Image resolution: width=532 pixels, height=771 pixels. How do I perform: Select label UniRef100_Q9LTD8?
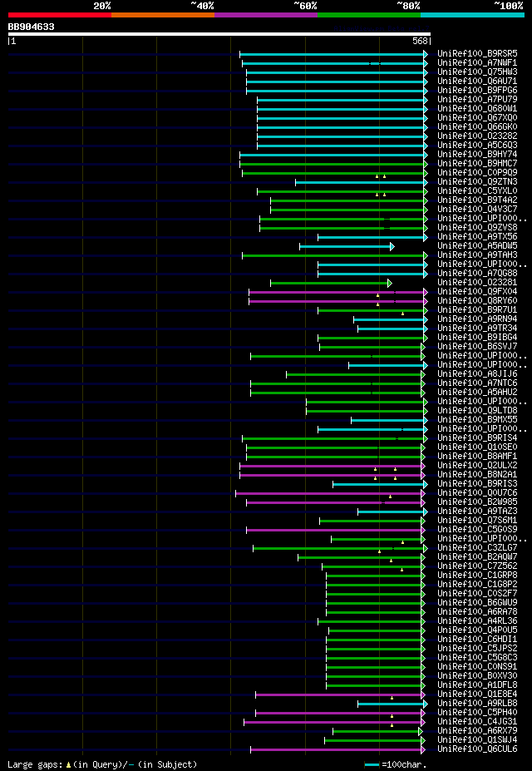pyautogui.click(x=477, y=411)
